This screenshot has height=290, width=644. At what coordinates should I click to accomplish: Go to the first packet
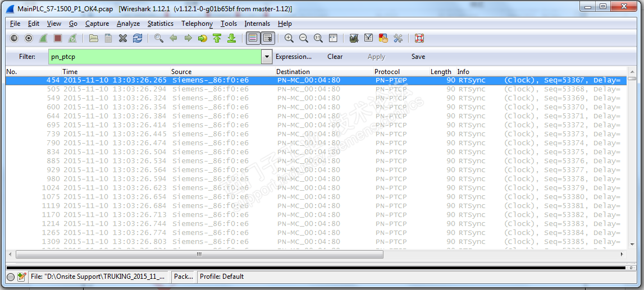tap(217, 38)
